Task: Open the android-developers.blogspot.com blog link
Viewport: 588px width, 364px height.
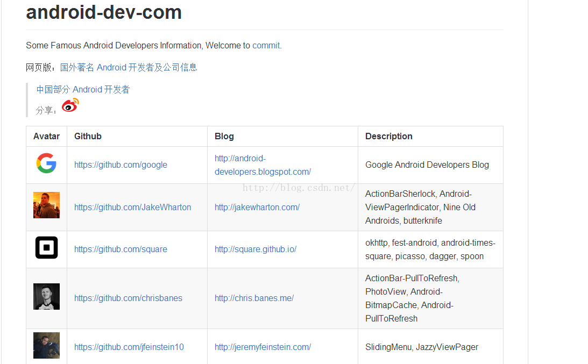Action: [263, 165]
